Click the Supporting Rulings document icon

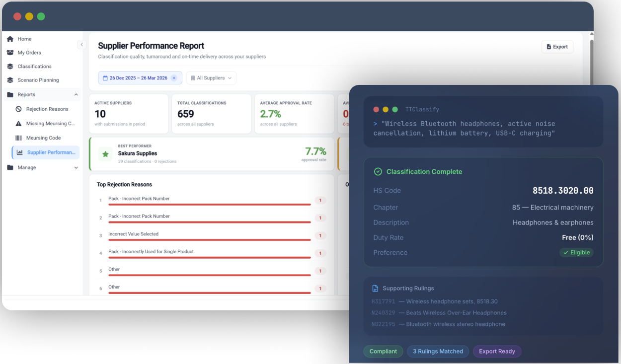(375, 289)
